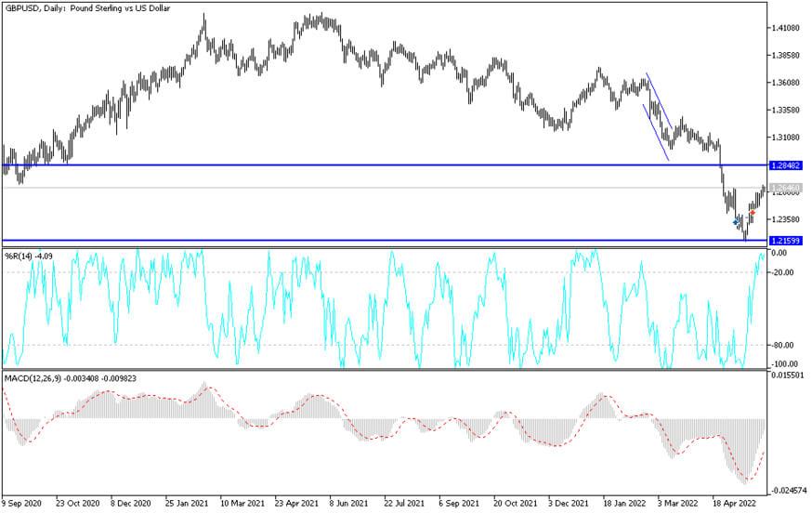Click the 1.21599 blue price tag
Image resolution: width=812 pixels, height=513 pixels.
click(786, 241)
